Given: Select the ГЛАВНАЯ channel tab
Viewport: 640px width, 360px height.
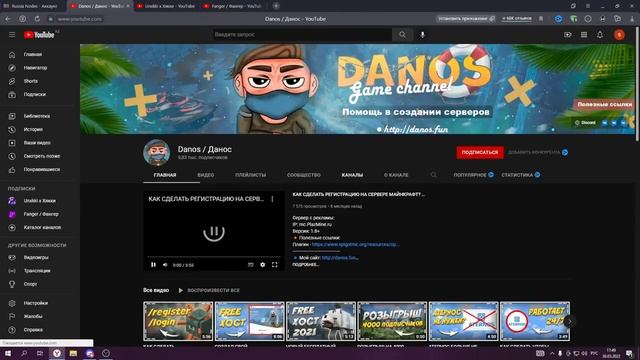Looking at the screenshot, I should [165, 175].
